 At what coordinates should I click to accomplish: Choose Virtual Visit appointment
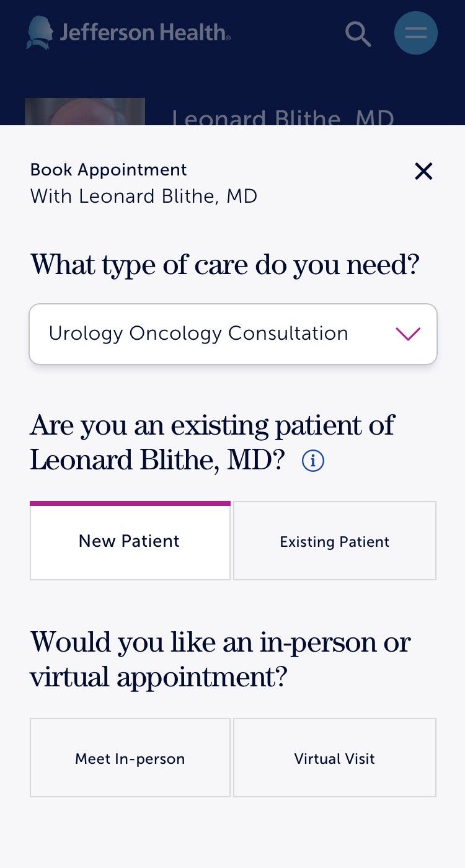pyautogui.click(x=335, y=758)
